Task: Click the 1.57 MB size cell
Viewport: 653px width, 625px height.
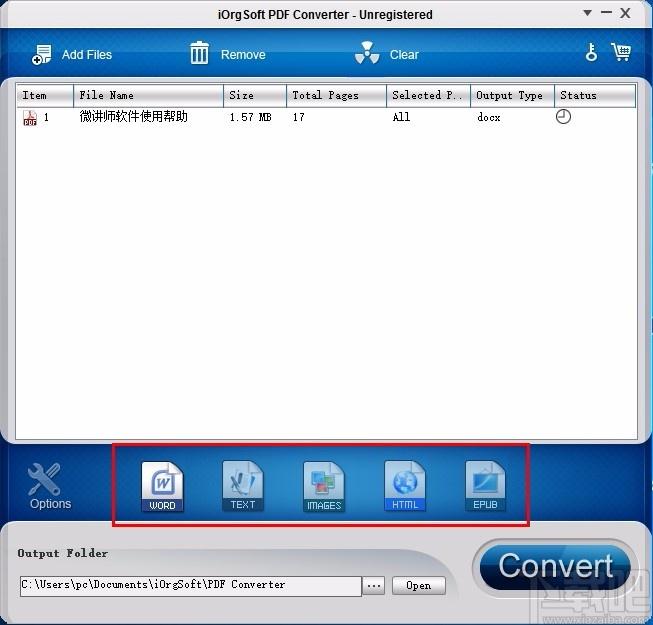Action: pyautogui.click(x=251, y=117)
